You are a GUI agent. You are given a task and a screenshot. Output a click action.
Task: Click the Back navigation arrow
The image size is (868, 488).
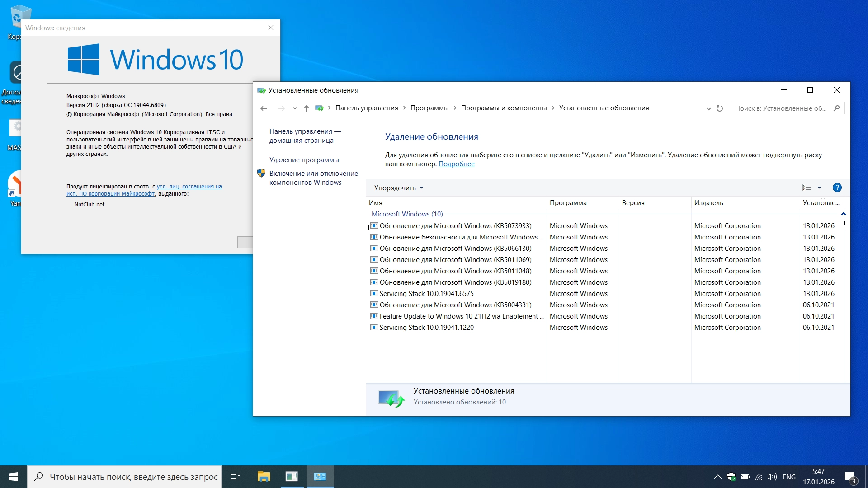click(x=264, y=108)
